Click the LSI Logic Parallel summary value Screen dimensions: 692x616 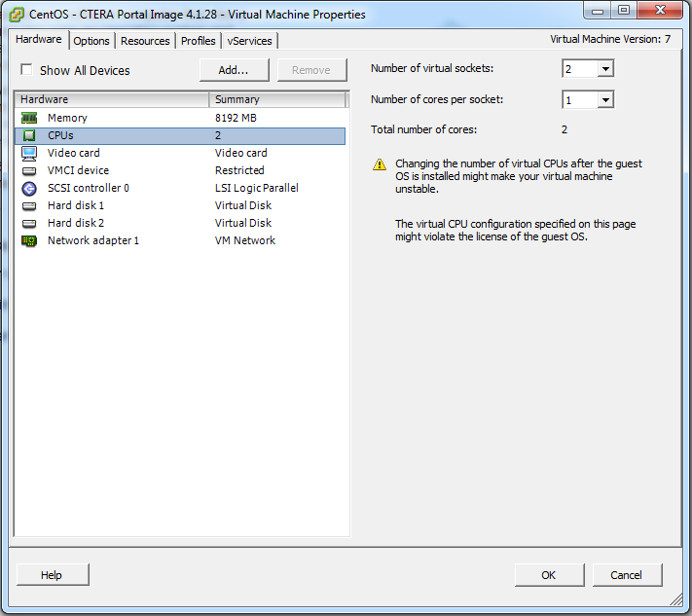(256, 188)
